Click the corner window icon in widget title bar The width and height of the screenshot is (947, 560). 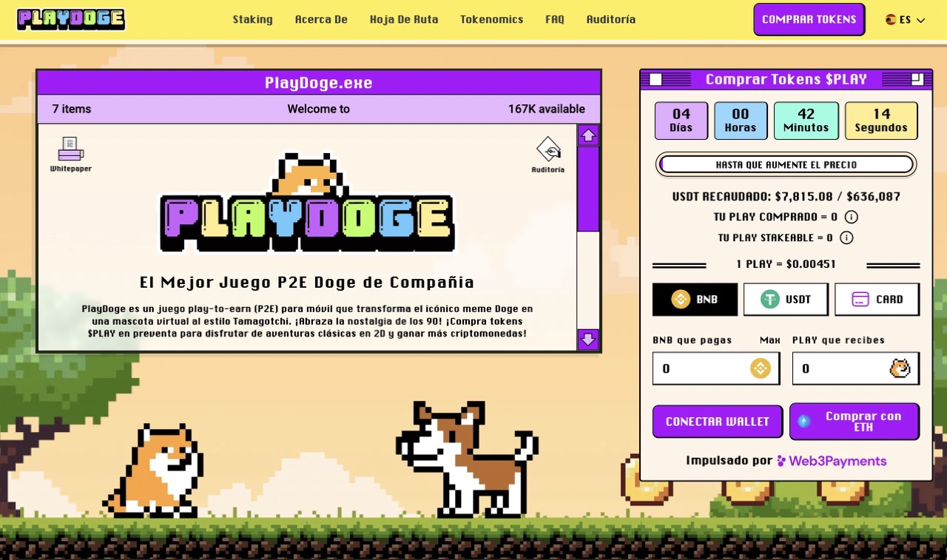(x=917, y=79)
